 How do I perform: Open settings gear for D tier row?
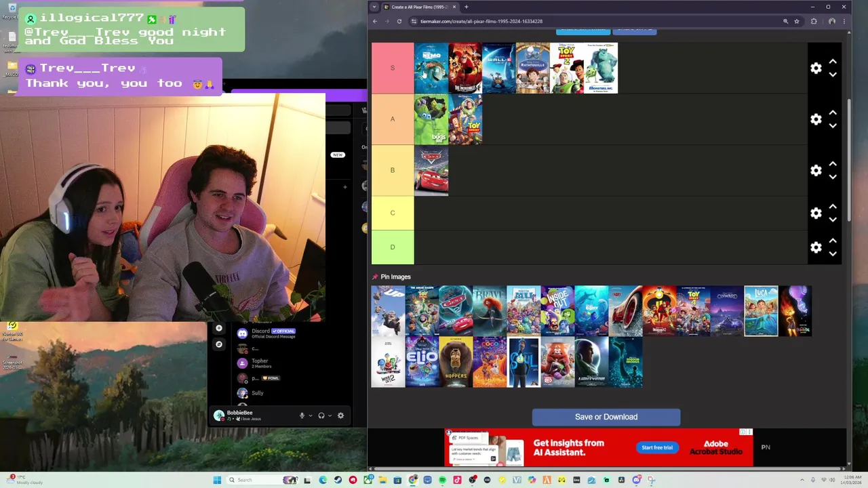(x=816, y=247)
